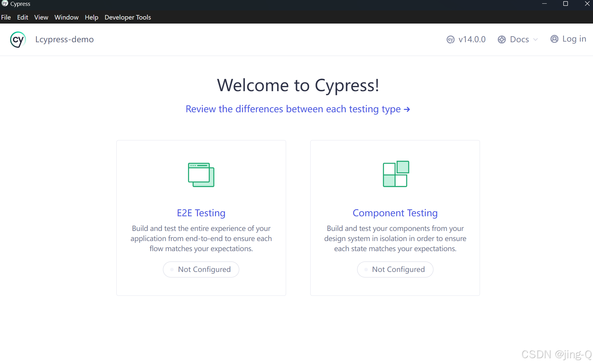
Task: Click the Log in button
Action: tap(574, 39)
